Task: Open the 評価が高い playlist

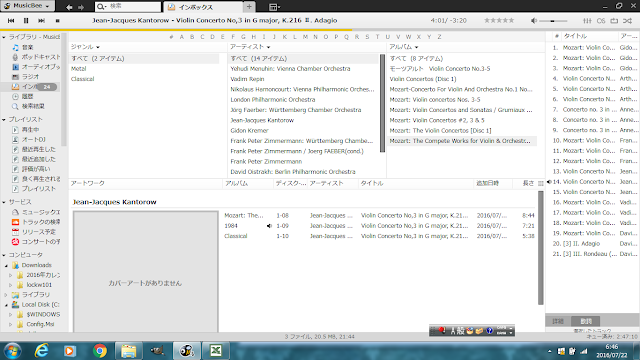Action: pyautogui.click(x=31, y=169)
